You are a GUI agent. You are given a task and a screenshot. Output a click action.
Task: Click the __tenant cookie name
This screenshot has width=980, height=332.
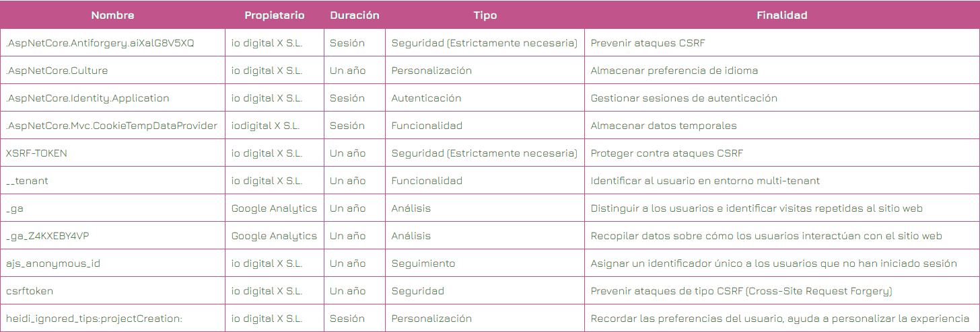coord(27,181)
